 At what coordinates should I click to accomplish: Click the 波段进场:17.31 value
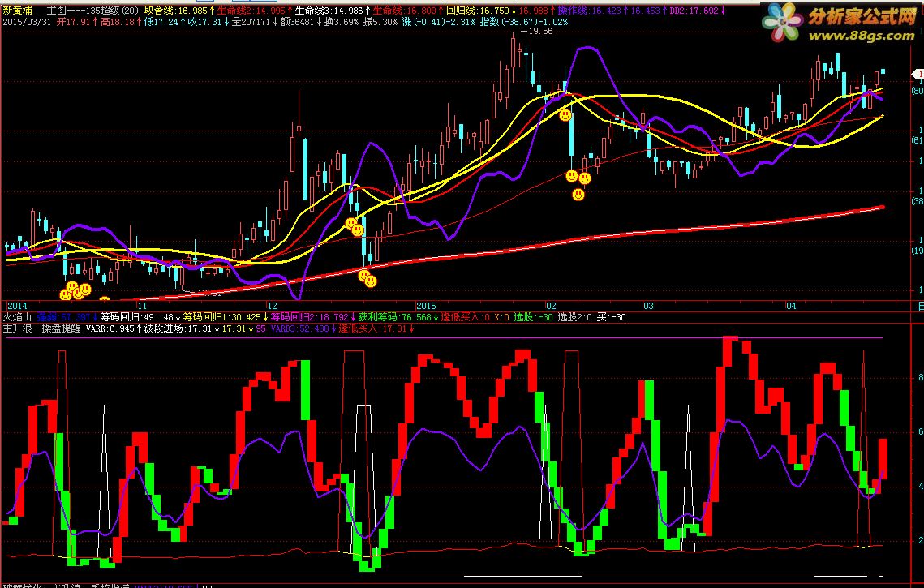click(178, 328)
